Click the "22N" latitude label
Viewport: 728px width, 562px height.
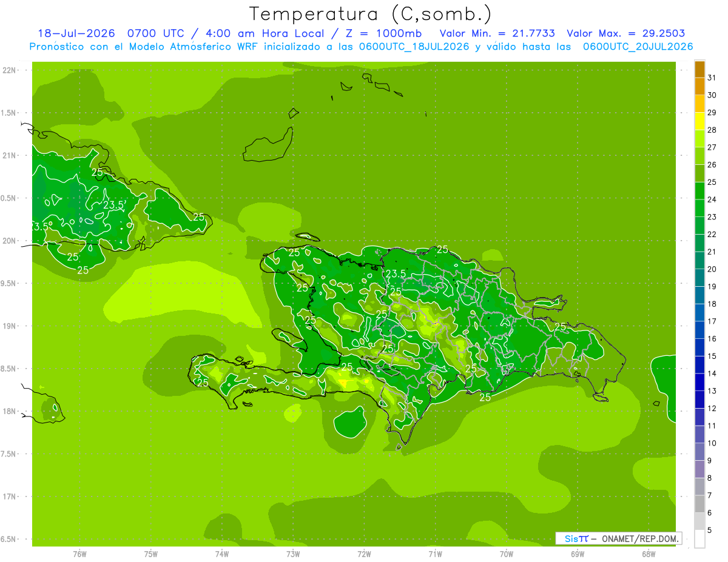click(10, 70)
